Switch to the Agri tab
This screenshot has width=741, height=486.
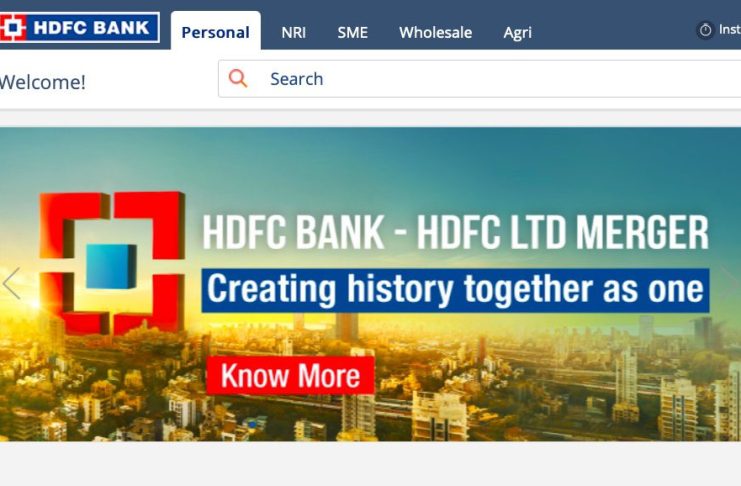(517, 33)
